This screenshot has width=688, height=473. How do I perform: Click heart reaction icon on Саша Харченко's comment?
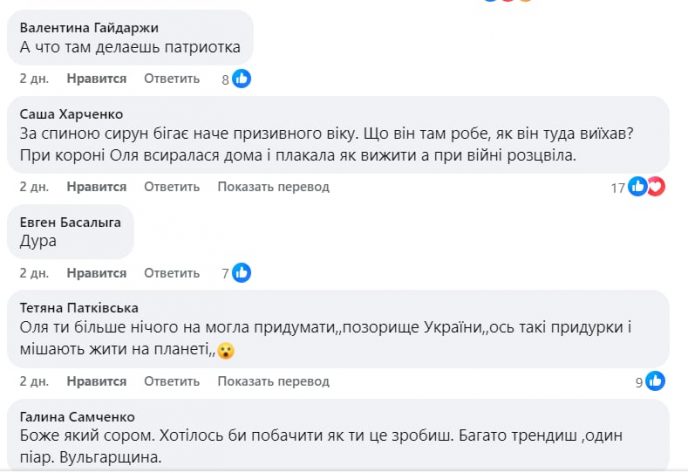656,186
